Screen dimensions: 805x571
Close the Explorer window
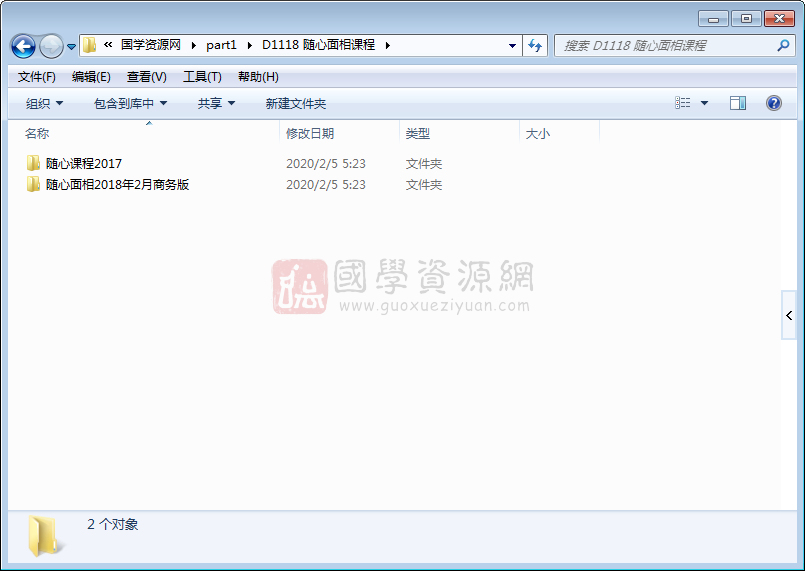[779, 18]
